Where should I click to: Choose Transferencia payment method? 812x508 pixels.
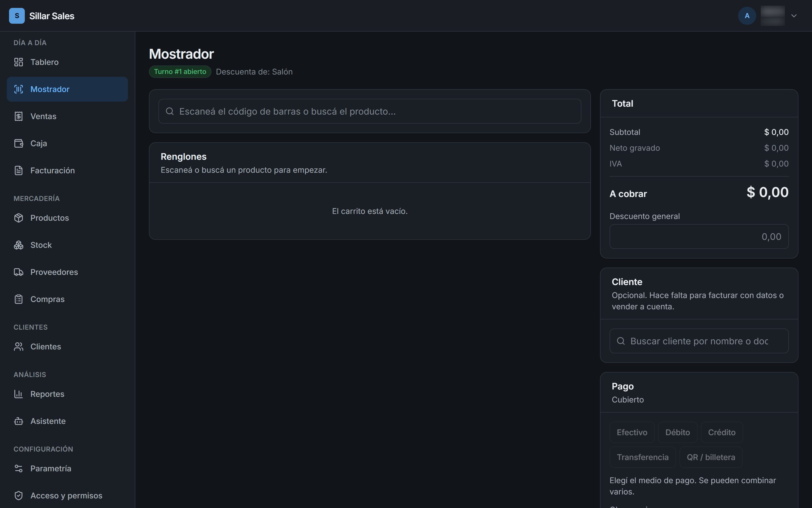[x=643, y=457]
